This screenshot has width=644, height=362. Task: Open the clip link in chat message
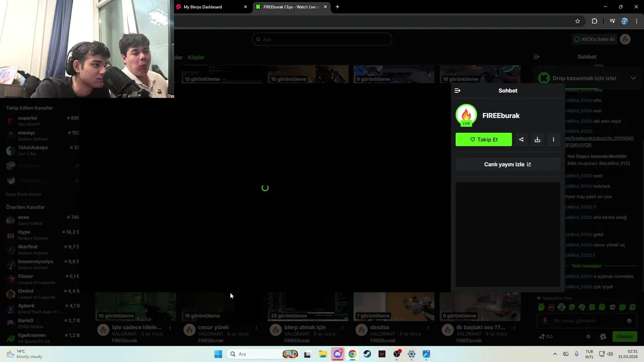click(599, 141)
